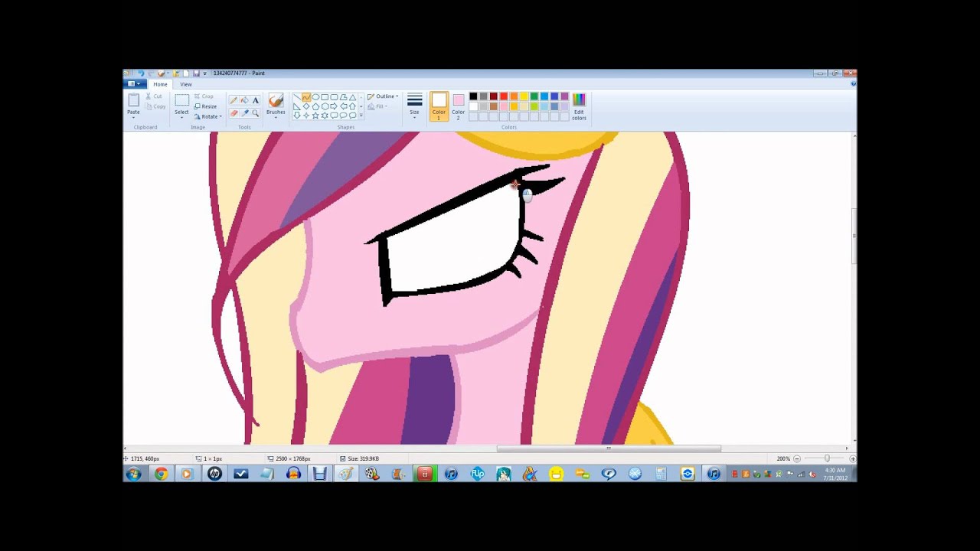Click the Resize button
Viewport: 980px width, 551px height.
click(x=205, y=106)
